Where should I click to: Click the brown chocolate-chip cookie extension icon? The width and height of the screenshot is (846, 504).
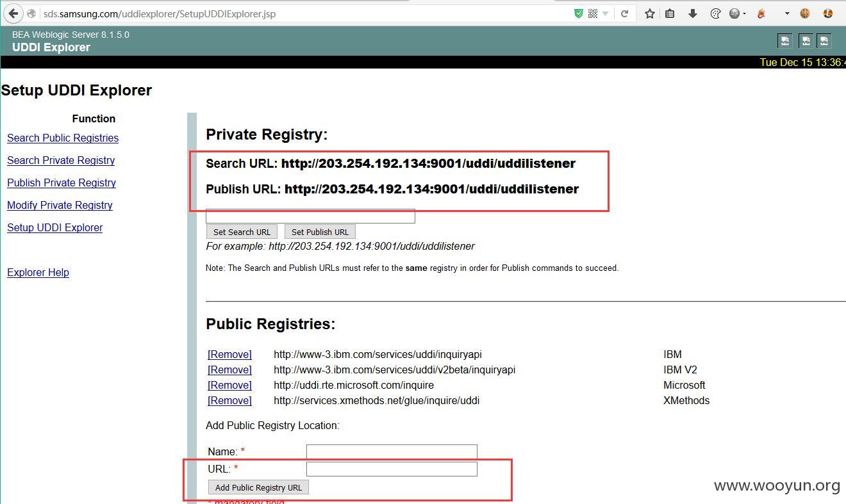805,13
